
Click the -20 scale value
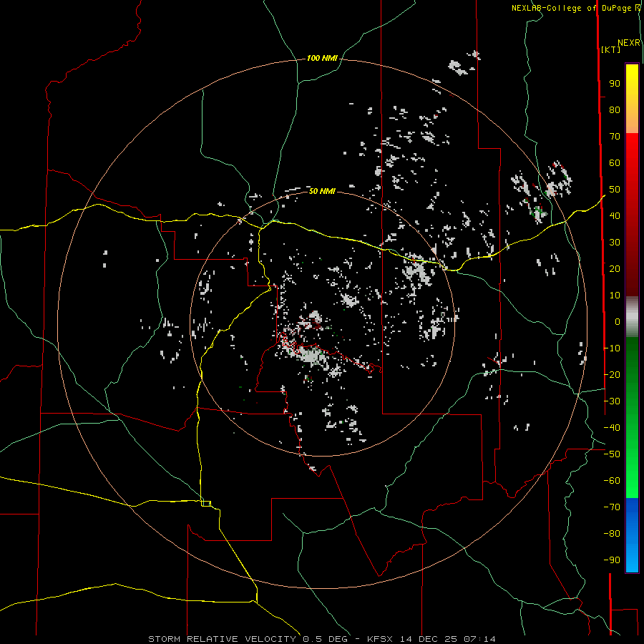(612, 375)
